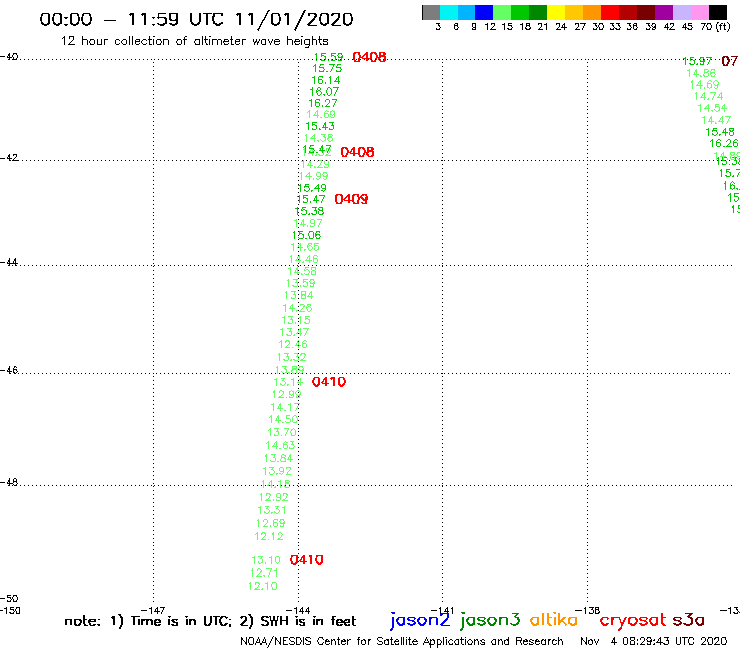Select the 13.10 wave height reading
The width and height of the screenshot is (740, 650).
266,560
